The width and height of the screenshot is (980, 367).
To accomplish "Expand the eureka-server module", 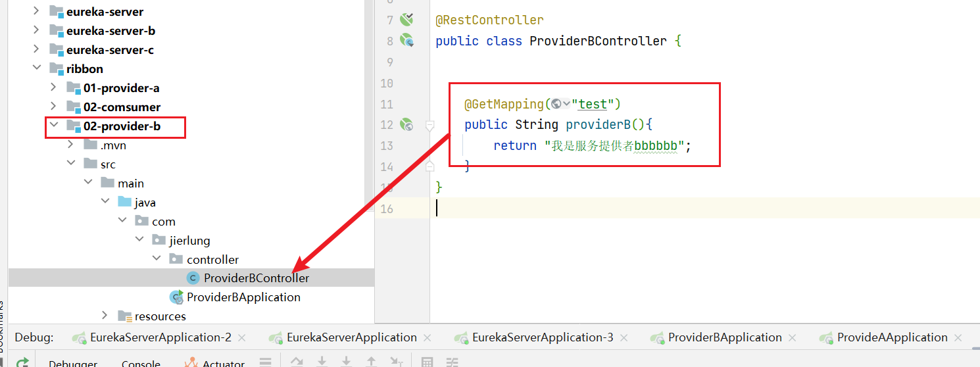I will [x=36, y=11].
